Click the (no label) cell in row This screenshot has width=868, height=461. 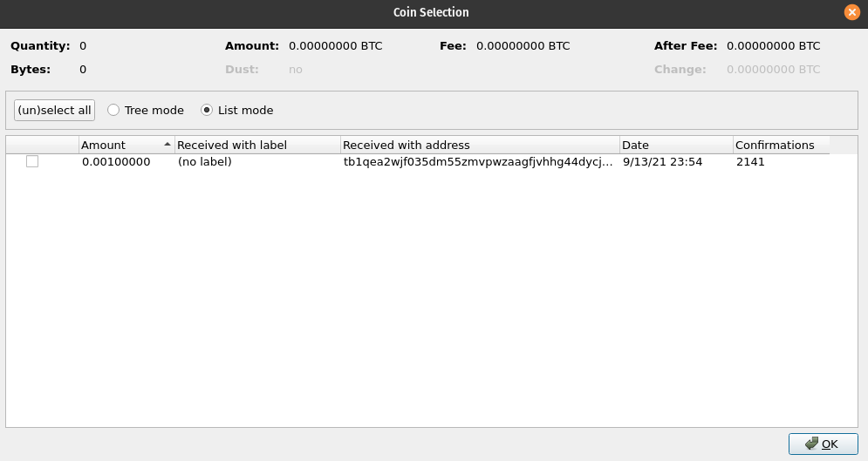205,162
